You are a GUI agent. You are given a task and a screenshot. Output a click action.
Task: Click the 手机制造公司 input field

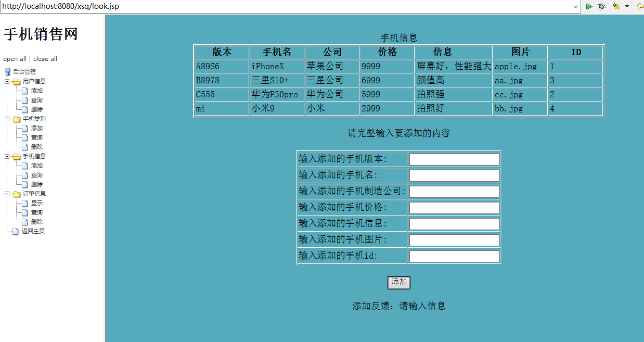tap(454, 192)
